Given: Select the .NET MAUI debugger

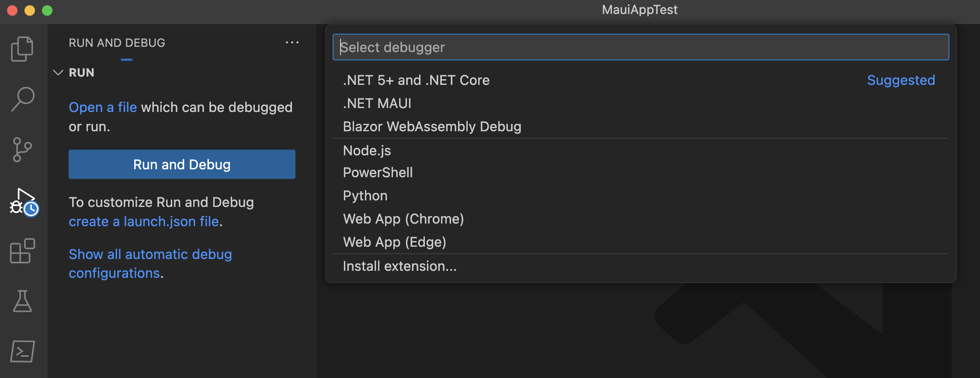Looking at the screenshot, I should tap(377, 103).
